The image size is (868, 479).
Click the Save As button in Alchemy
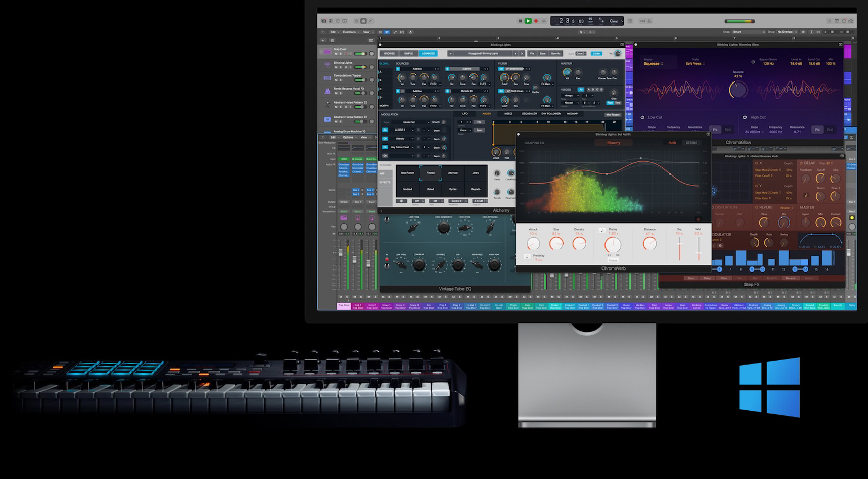tap(556, 54)
